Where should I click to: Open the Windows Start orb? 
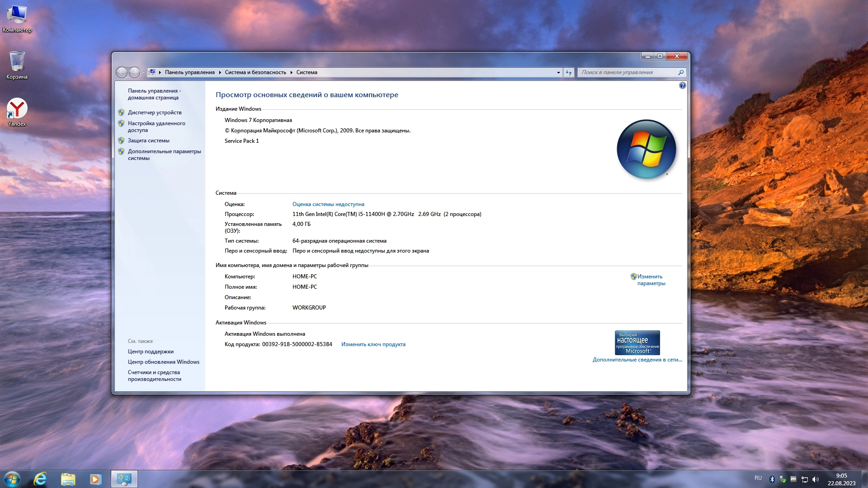12,479
